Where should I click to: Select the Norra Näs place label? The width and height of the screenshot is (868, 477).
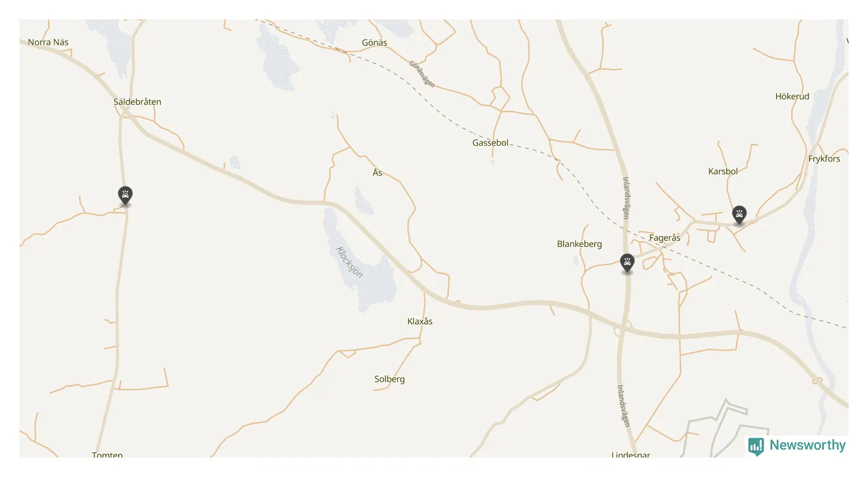tap(48, 42)
